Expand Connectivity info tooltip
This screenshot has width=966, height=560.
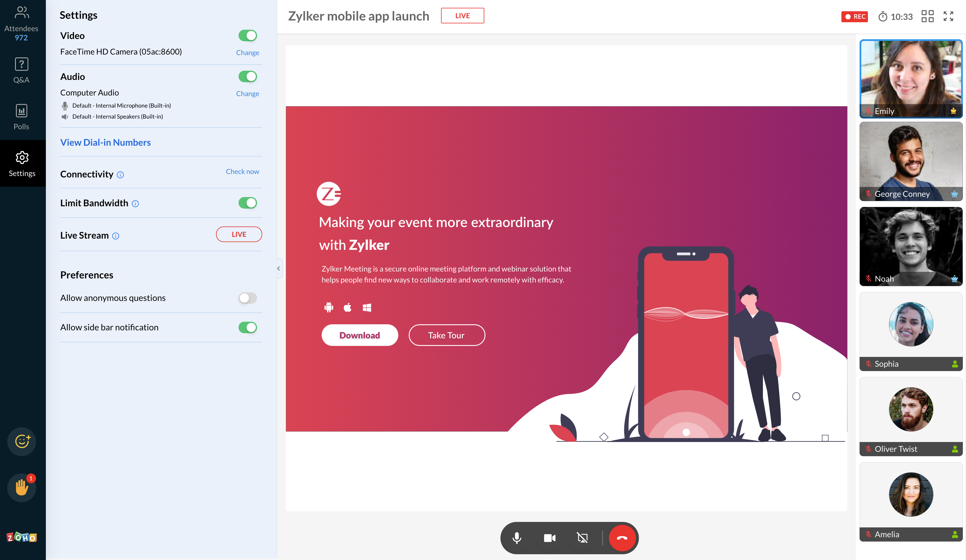[x=119, y=174]
